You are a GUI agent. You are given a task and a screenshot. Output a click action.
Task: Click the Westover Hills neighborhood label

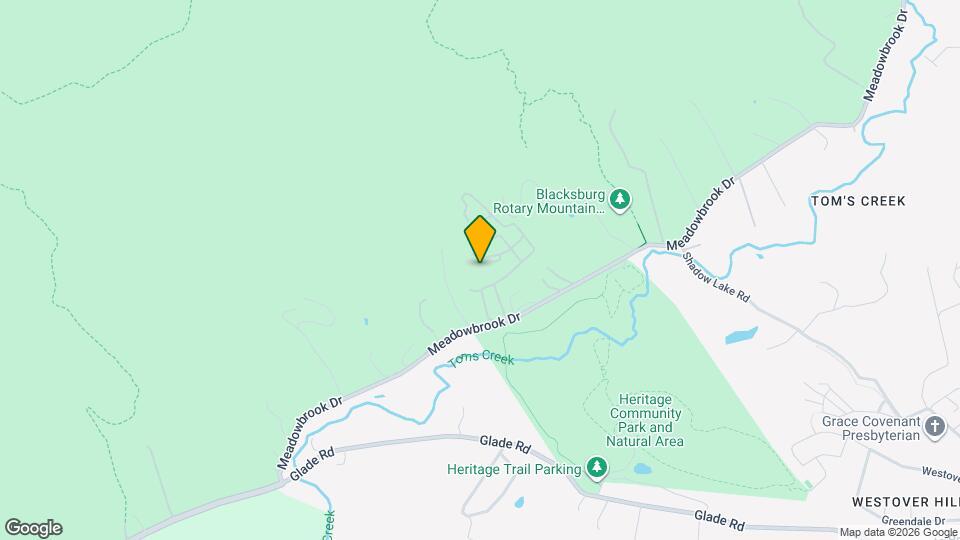tap(906, 502)
